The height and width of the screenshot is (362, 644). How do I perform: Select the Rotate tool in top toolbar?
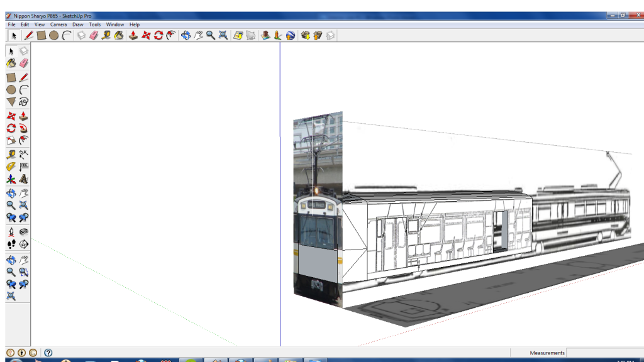coord(158,36)
